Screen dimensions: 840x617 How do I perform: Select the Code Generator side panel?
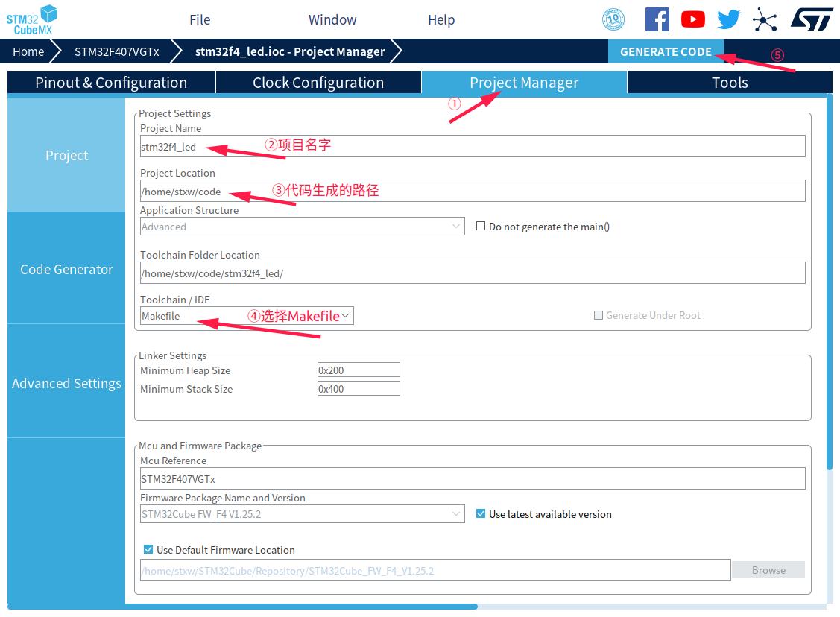pyautogui.click(x=66, y=269)
